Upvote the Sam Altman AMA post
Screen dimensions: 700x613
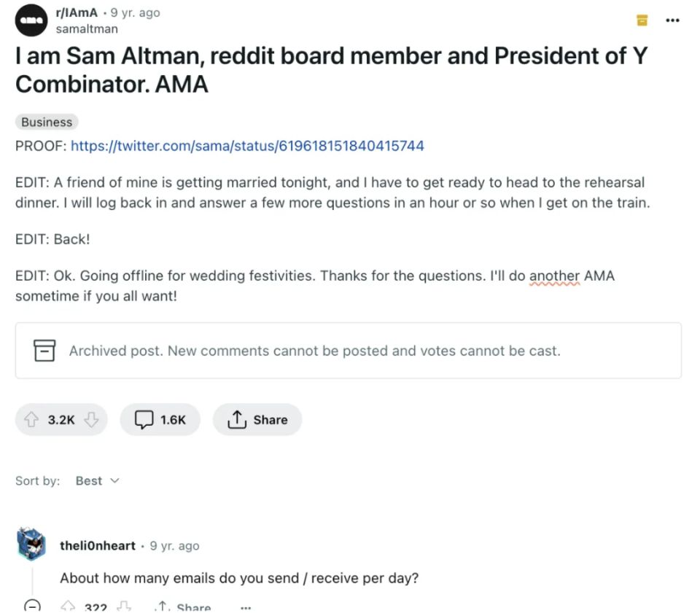click(x=31, y=419)
